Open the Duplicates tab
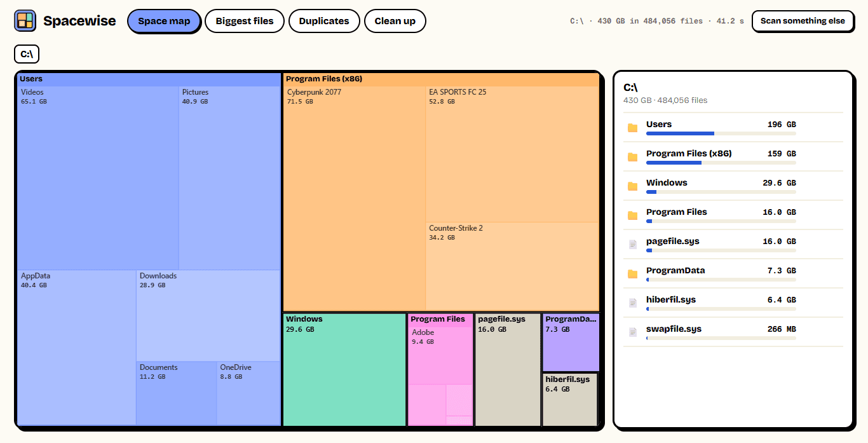 324,21
